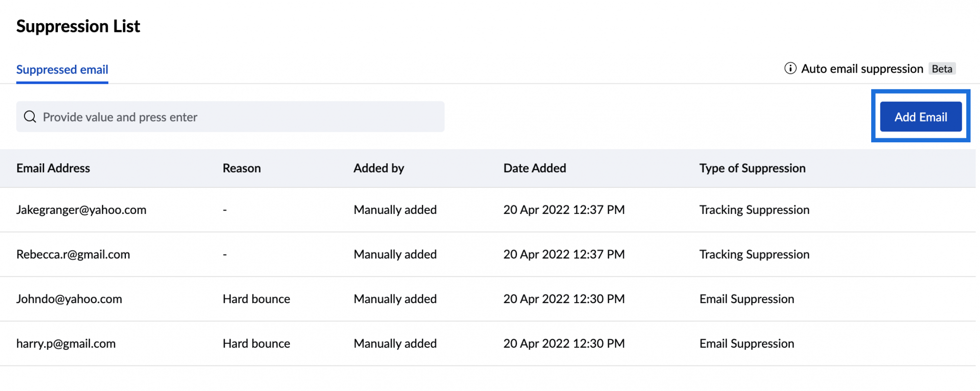Click the Auto email suppression label
980x391 pixels.
coord(862,69)
